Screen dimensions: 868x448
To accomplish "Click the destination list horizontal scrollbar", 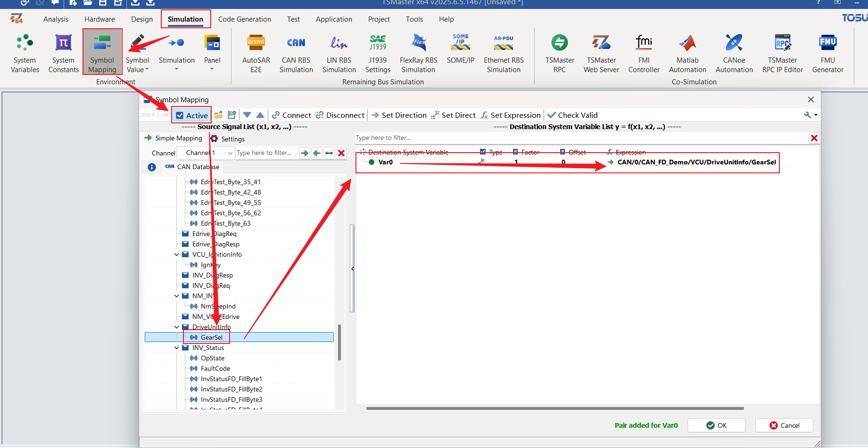I will coord(555,408).
